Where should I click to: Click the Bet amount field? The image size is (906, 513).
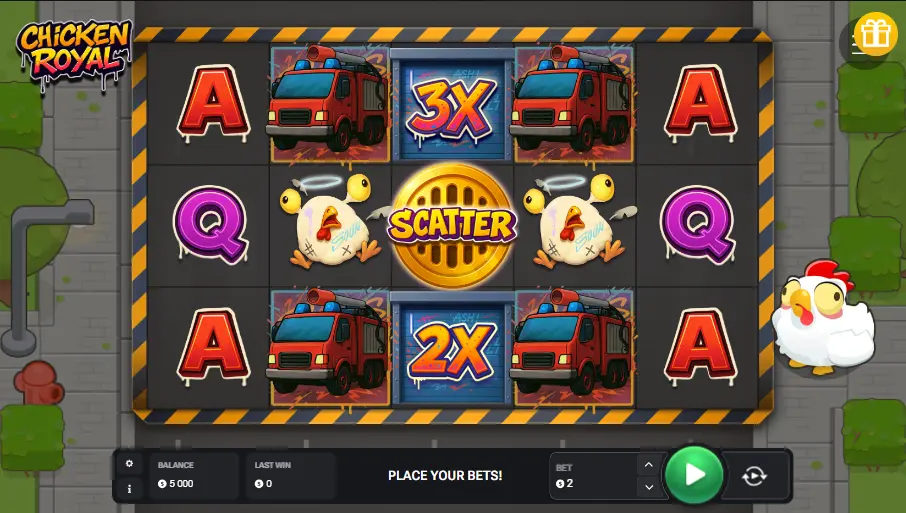[x=594, y=476]
